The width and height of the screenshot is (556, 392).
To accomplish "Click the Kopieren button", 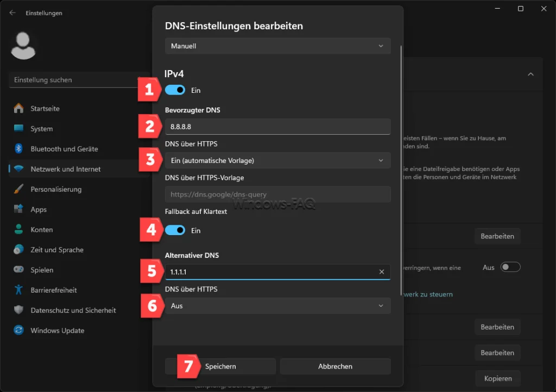I will (497, 378).
